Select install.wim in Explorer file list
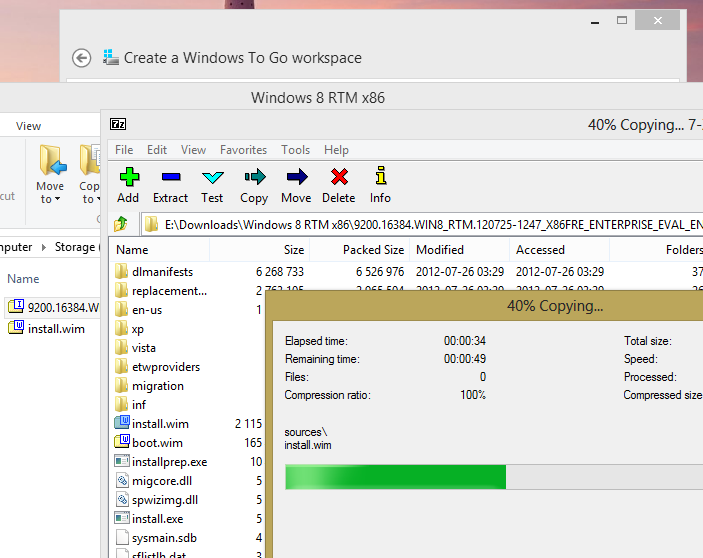This screenshot has height=558, width=703. tap(47, 329)
